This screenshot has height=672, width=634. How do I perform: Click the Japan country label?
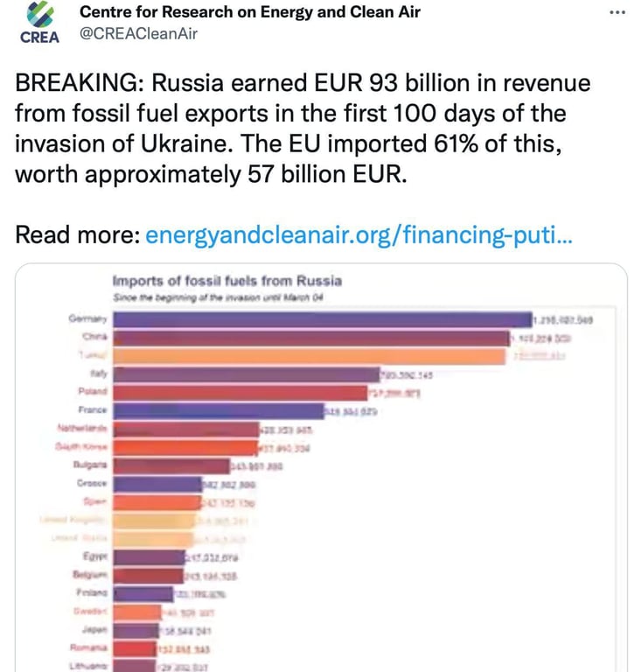[x=94, y=629]
